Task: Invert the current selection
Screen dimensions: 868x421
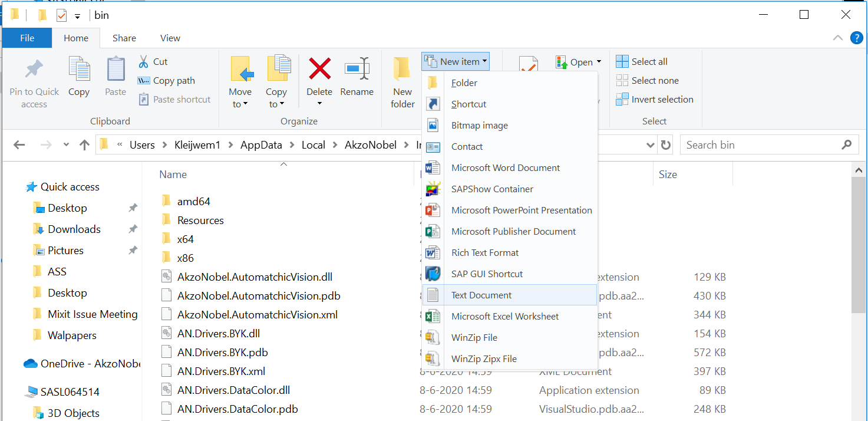Action: tap(655, 99)
